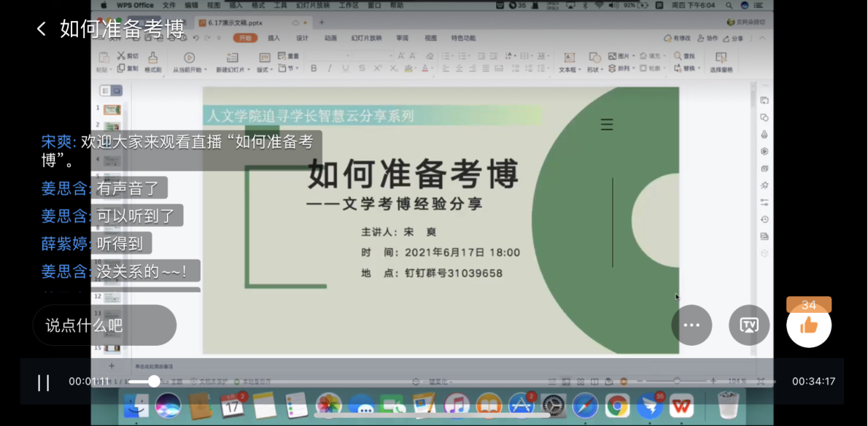Toggle italic formatting in the ribbon
The width and height of the screenshot is (868, 426).
(330, 69)
